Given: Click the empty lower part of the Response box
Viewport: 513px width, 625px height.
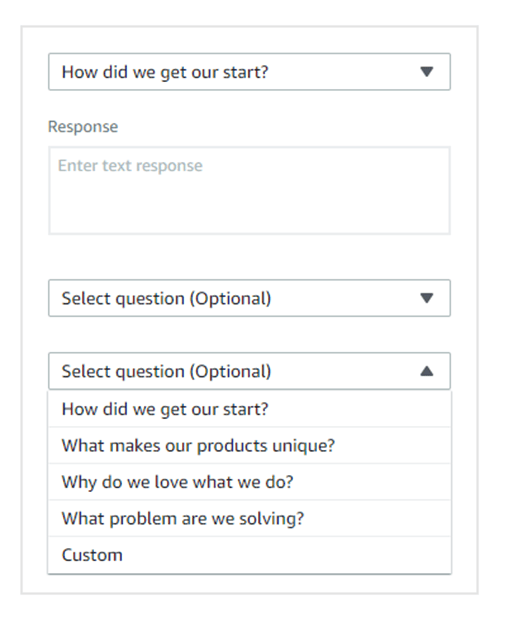Looking at the screenshot, I should point(250,209).
